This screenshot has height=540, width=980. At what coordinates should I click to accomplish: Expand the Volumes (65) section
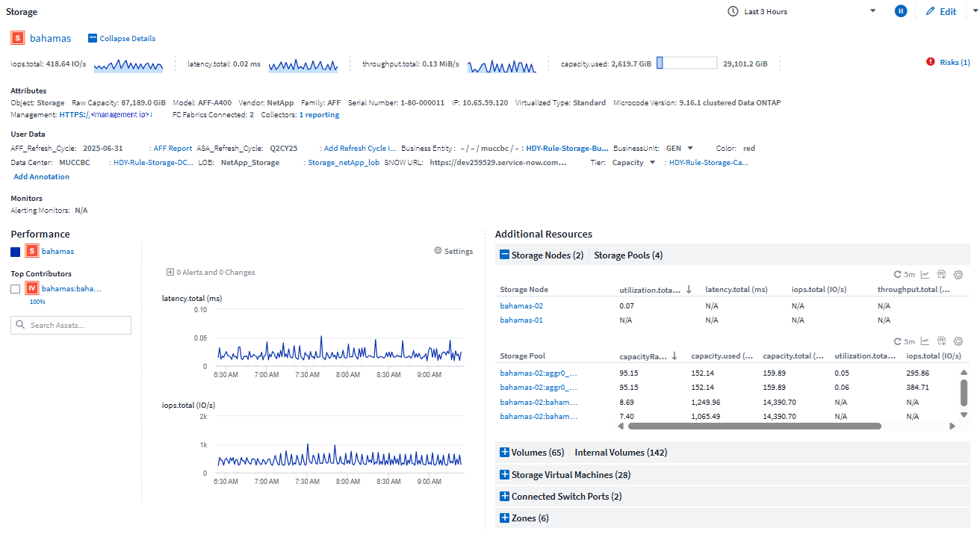tap(532, 452)
